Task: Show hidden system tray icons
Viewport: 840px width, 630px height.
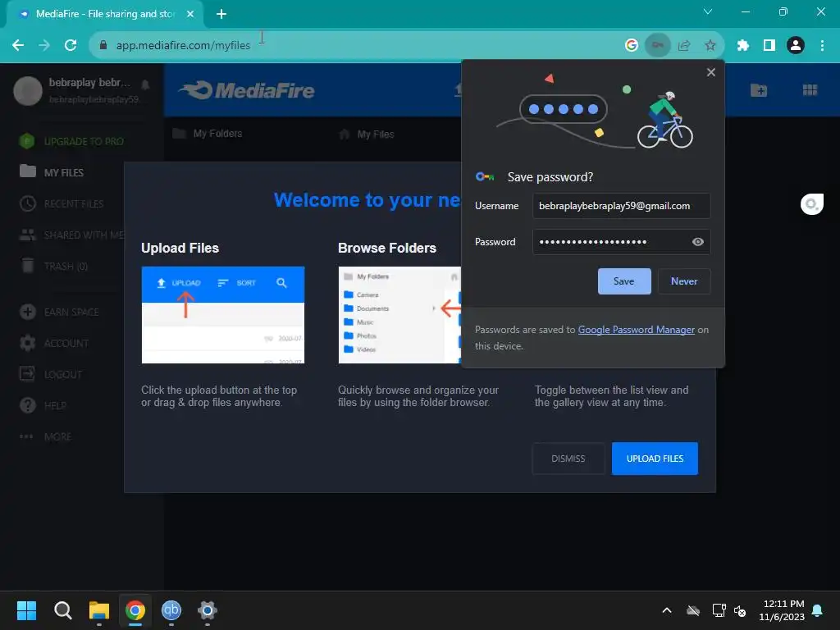Action: pyautogui.click(x=667, y=610)
